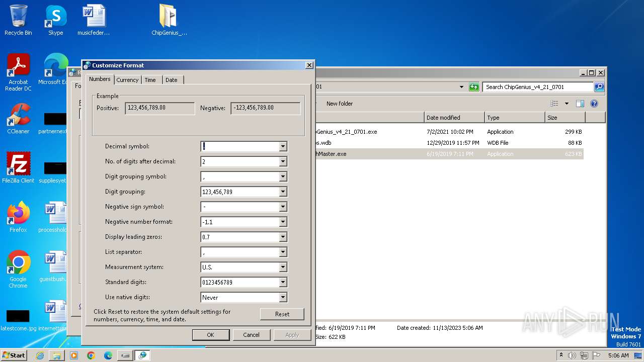Open Windows Explorer from taskbar
The image size is (644, 362).
pos(57,355)
